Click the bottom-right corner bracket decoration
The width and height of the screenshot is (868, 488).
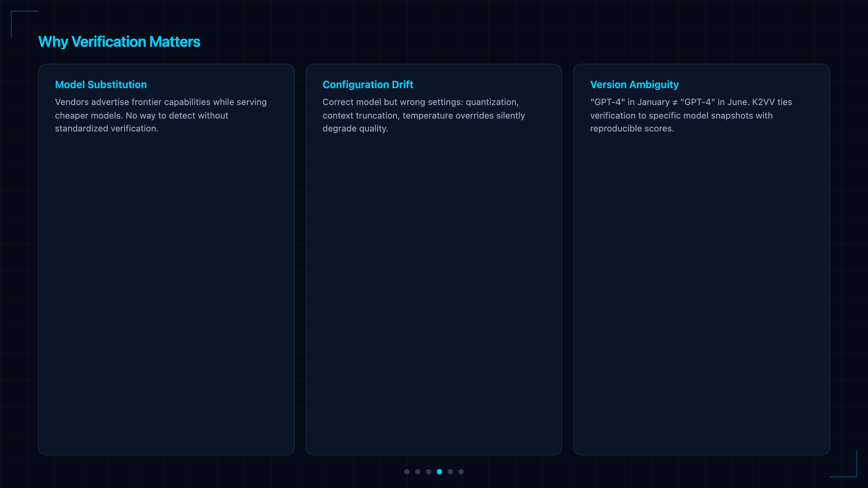[x=844, y=464]
